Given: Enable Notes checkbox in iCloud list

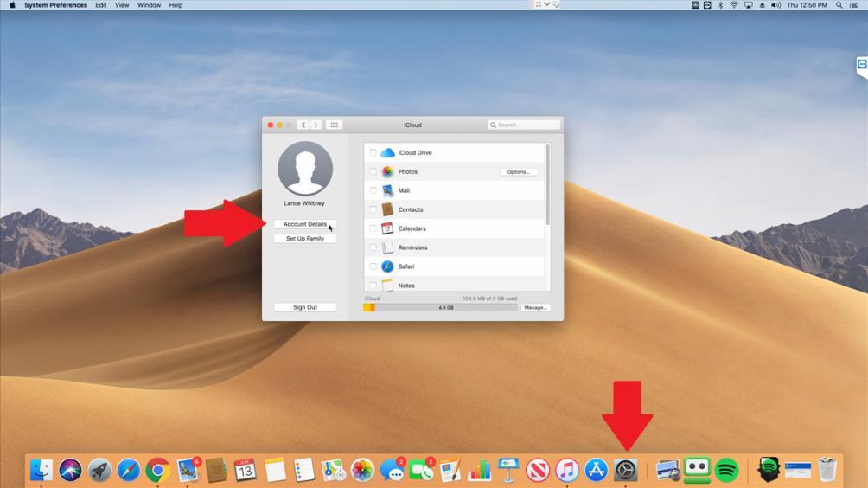Looking at the screenshot, I should coord(373,286).
